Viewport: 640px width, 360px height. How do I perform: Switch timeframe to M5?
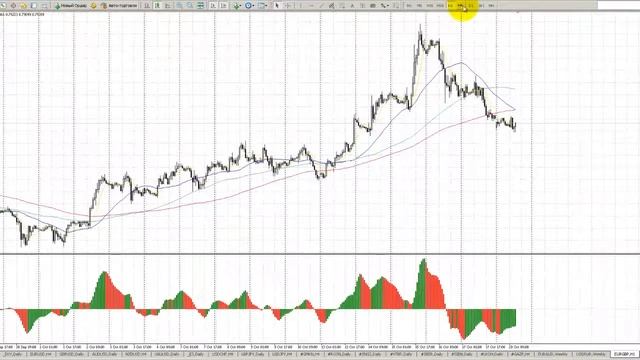pyautogui.click(x=419, y=6)
